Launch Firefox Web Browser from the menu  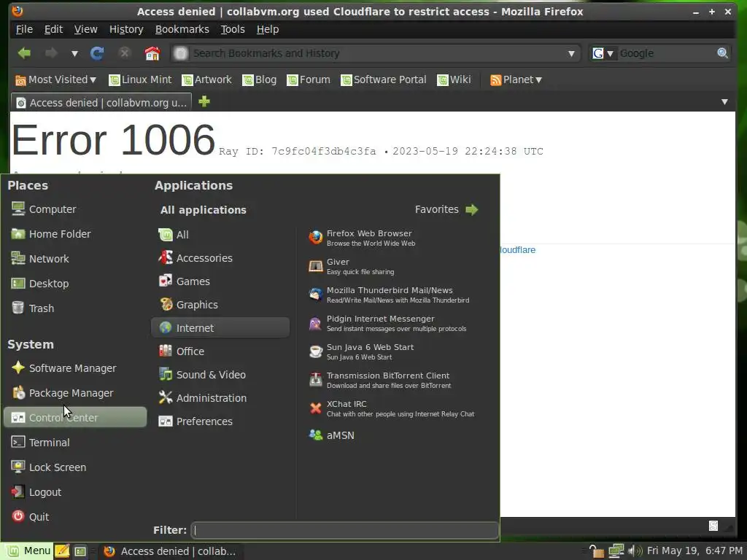393,238
